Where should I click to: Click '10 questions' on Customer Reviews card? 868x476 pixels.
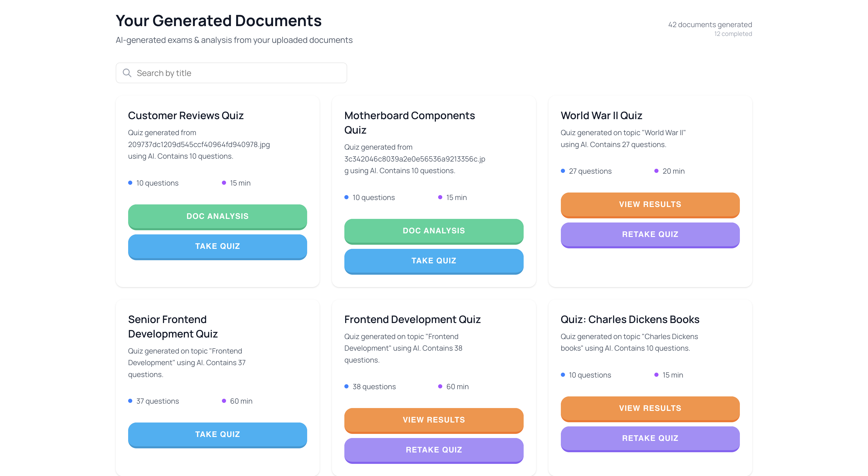[157, 183]
